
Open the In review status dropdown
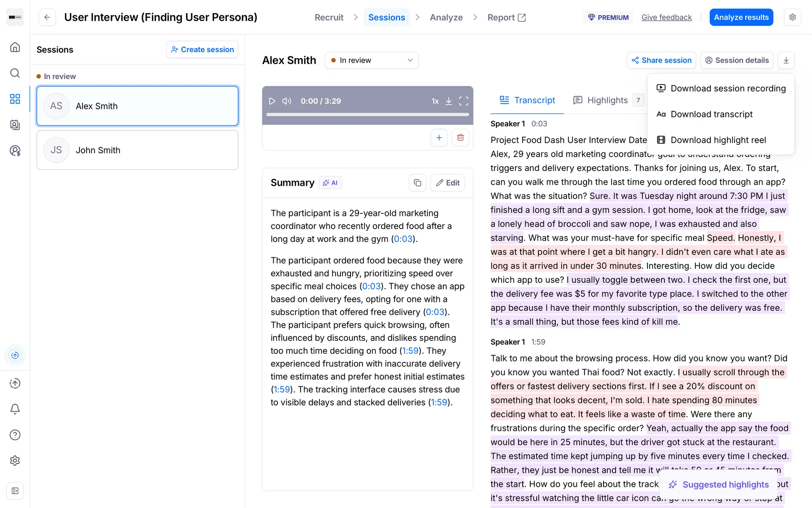click(371, 60)
